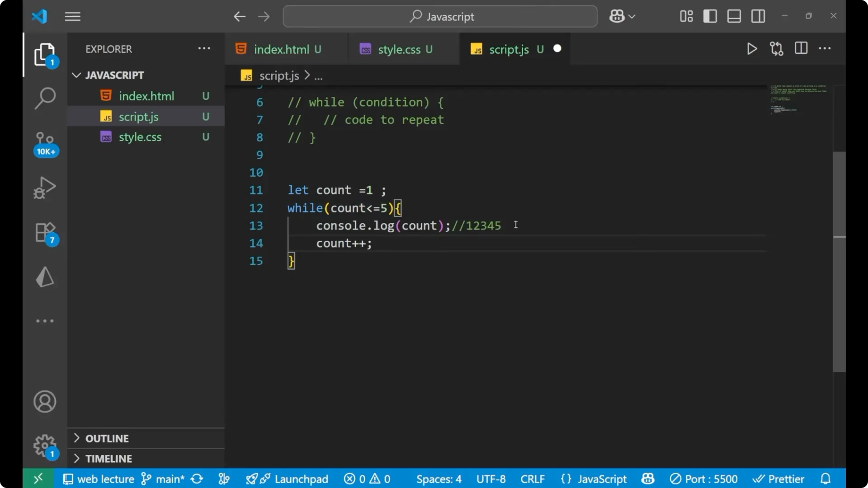The image size is (868, 488).
Task: Open Source Control from the editor toolbar
Action: 776,49
